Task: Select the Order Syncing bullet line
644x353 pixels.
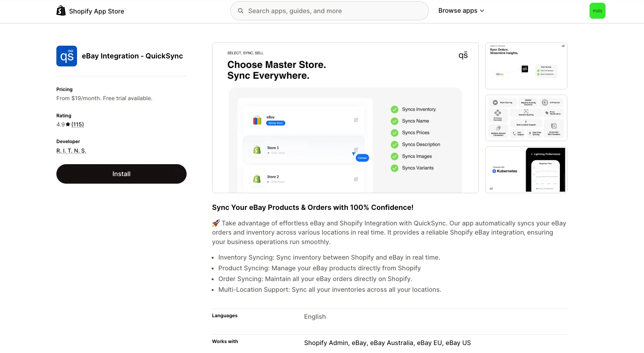Action: pyautogui.click(x=315, y=279)
